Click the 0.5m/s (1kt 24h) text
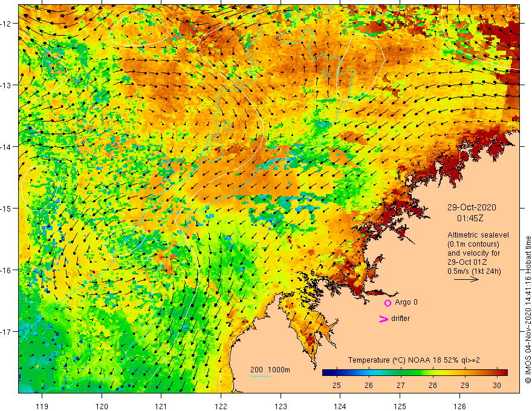This screenshot has height=411, width=532. pos(474,271)
